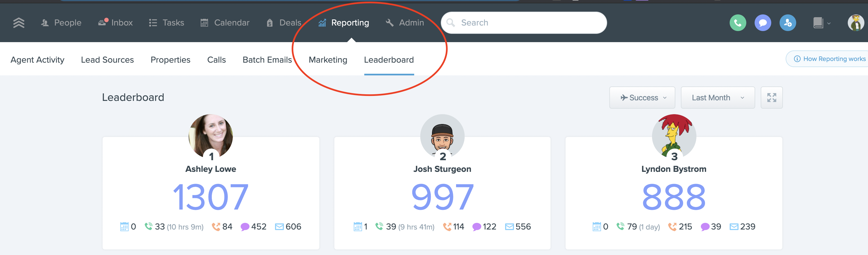Switch to the Calls tab
Viewport: 868px width, 255px height.
pyautogui.click(x=217, y=60)
